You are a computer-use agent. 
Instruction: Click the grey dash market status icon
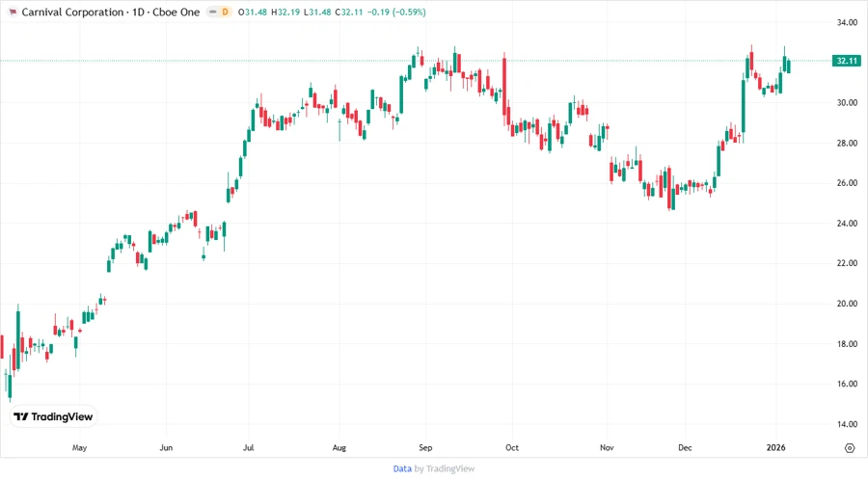coord(212,13)
